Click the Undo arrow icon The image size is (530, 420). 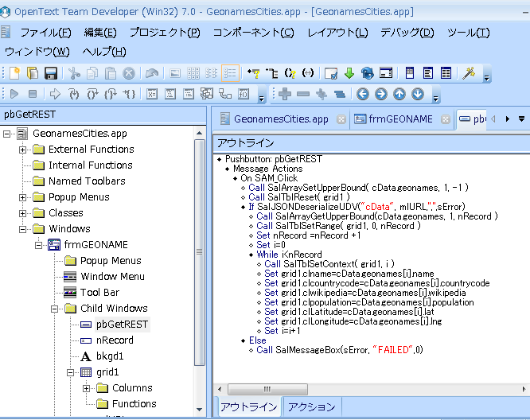click(152, 73)
